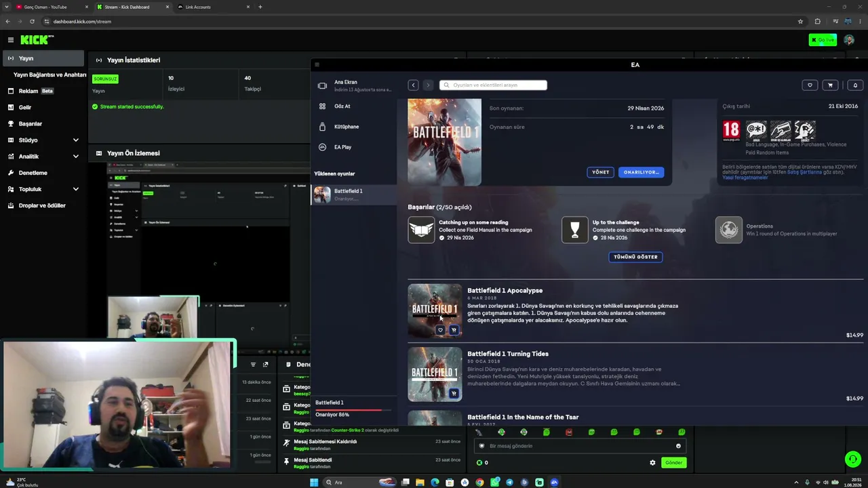868x488 pixels.
Task: Open the EA app hamburger menu
Action: point(317,65)
